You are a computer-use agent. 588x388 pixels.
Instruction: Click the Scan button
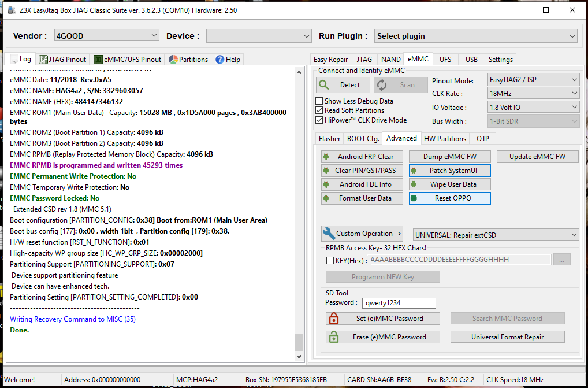coord(400,85)
